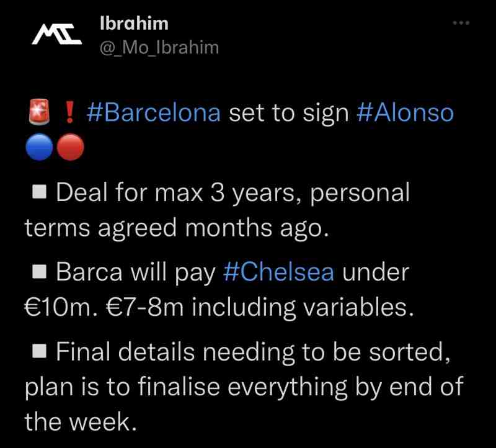Click the @_Mo_Ibrahim handle
496x448 pixels.
159,47
